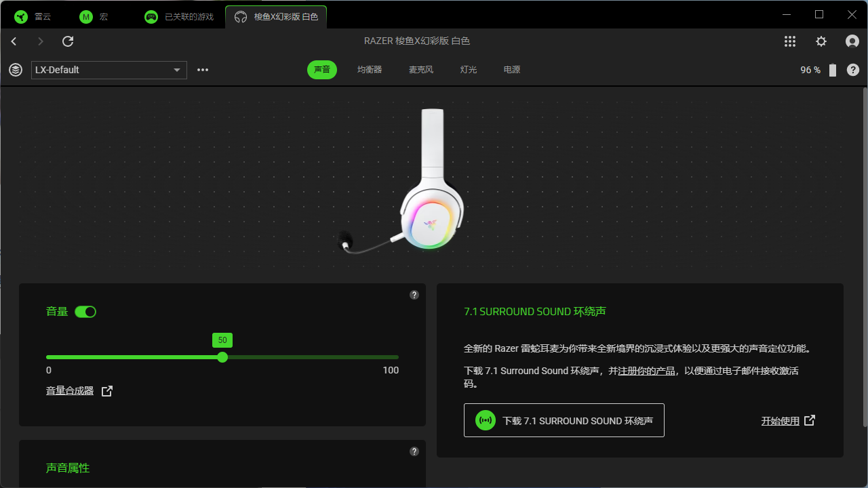Screen dimensions: 868x488
Task: Open the 雷云 Synapse tab
Action: point(33,17)
